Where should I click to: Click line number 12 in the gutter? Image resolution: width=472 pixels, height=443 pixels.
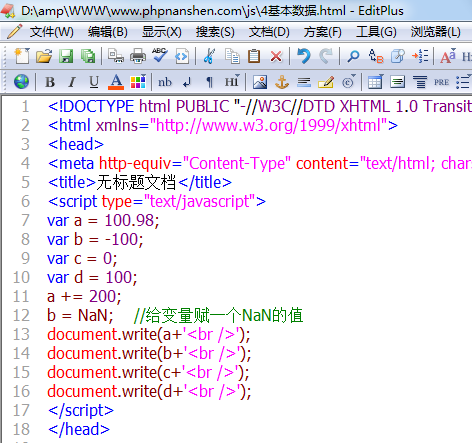(x=21, y=315)
